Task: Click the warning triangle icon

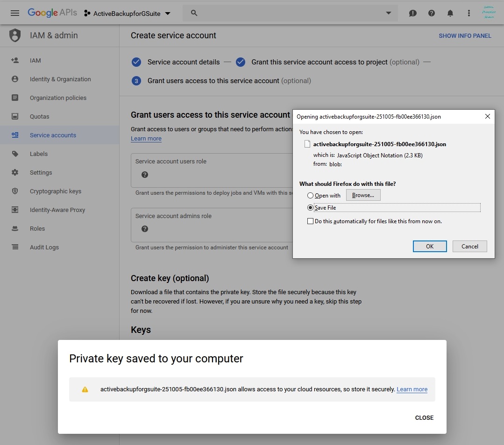Action: [x=85, y=389]
